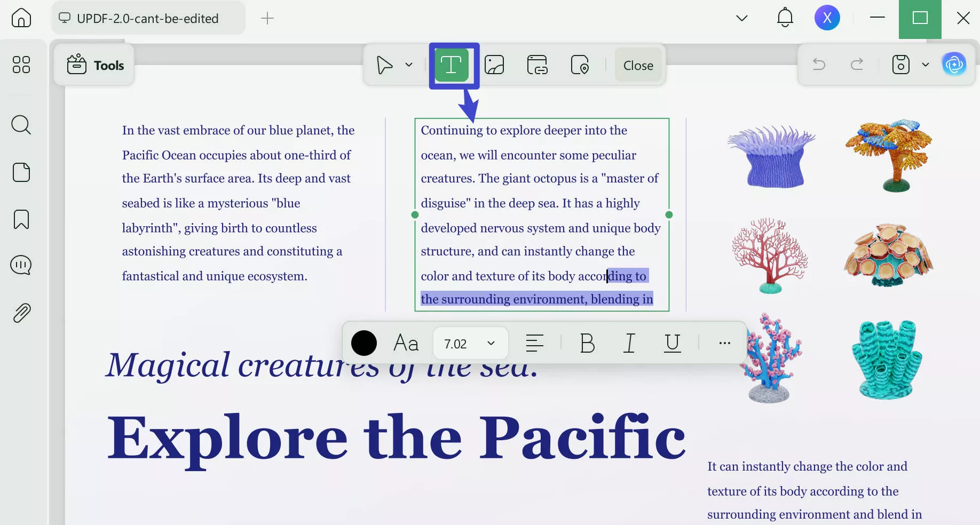
Task: Toggle bold formatting on selected text
Action: [x=587, y=343]
